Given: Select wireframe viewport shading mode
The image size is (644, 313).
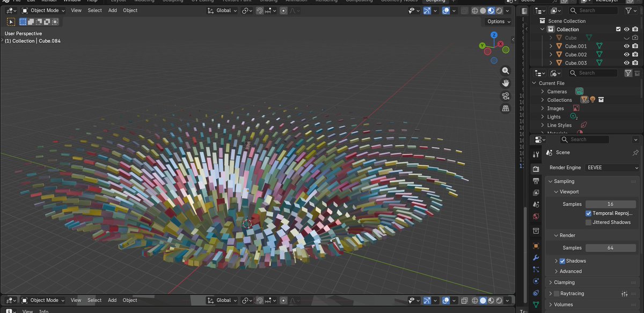Looking at the screenshot, I should (474, 10).
